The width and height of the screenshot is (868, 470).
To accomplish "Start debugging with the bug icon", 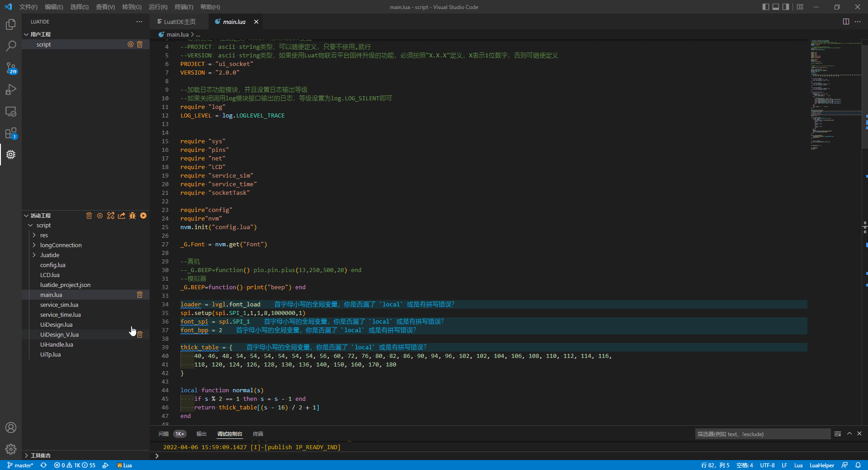I will (132, 216).
